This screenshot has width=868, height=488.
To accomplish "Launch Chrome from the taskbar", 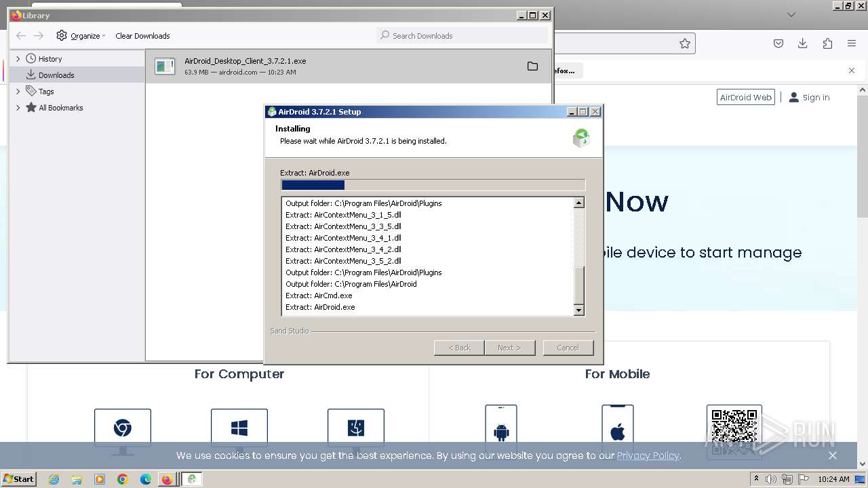I will click(x=123, y=479).
